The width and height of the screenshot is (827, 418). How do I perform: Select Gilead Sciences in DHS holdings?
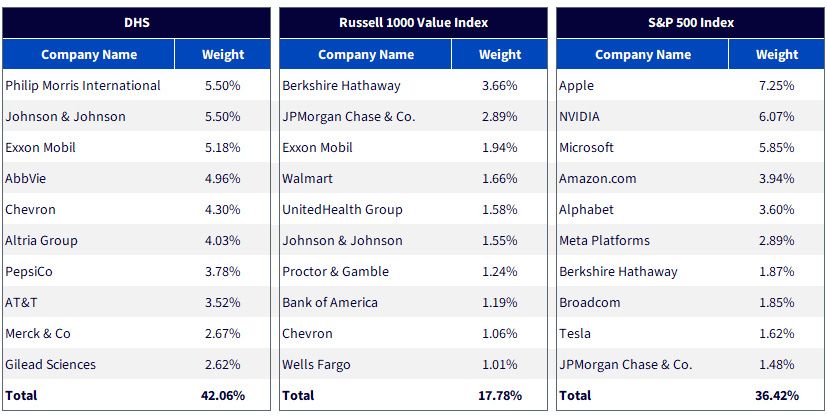coord(51,364)
